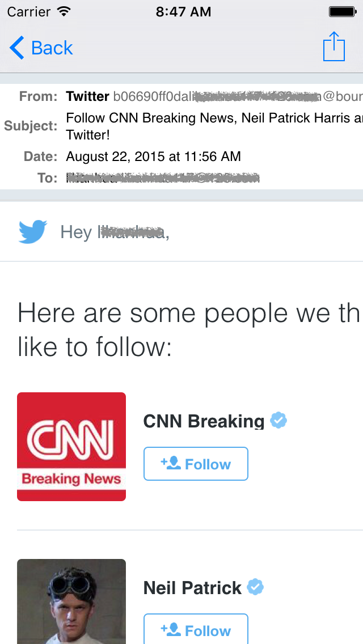Open the CNN Breaking News logo thumbnail

[71, 447]
